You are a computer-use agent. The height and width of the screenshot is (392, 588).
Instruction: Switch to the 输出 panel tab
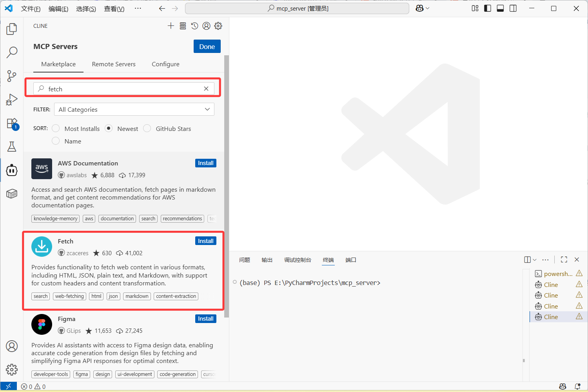pyautogui.click(x=267, y=260)
